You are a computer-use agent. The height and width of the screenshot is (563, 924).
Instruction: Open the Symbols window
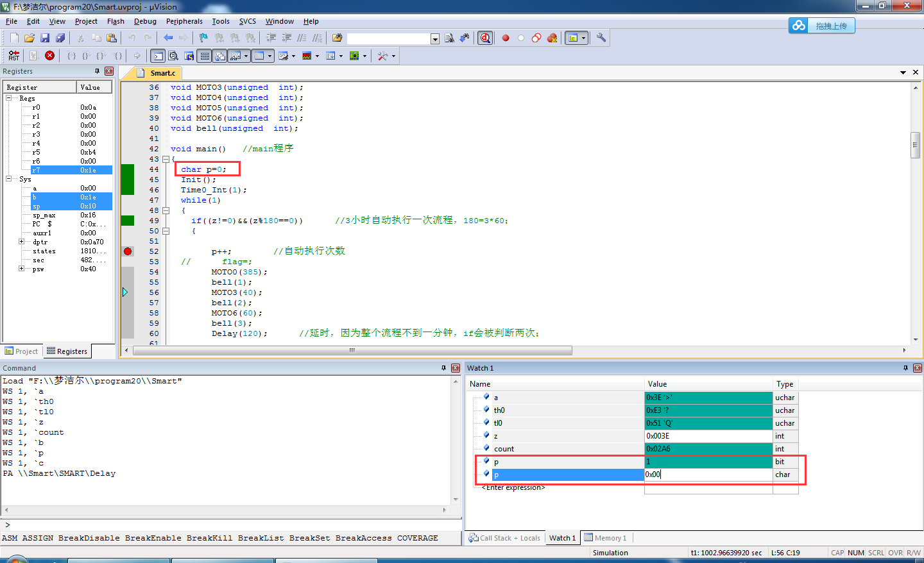(x=189, y=56)
